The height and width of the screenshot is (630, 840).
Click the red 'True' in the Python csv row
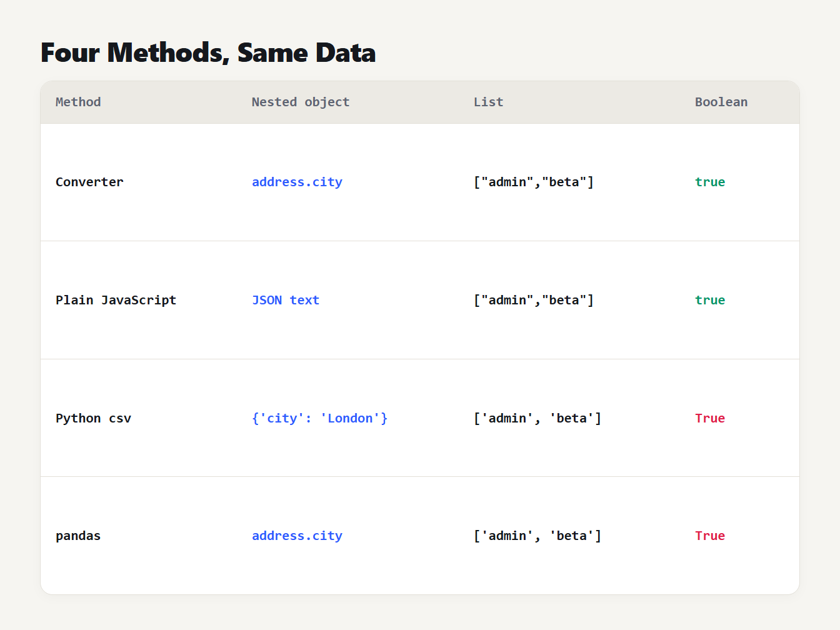pos(710,418)
